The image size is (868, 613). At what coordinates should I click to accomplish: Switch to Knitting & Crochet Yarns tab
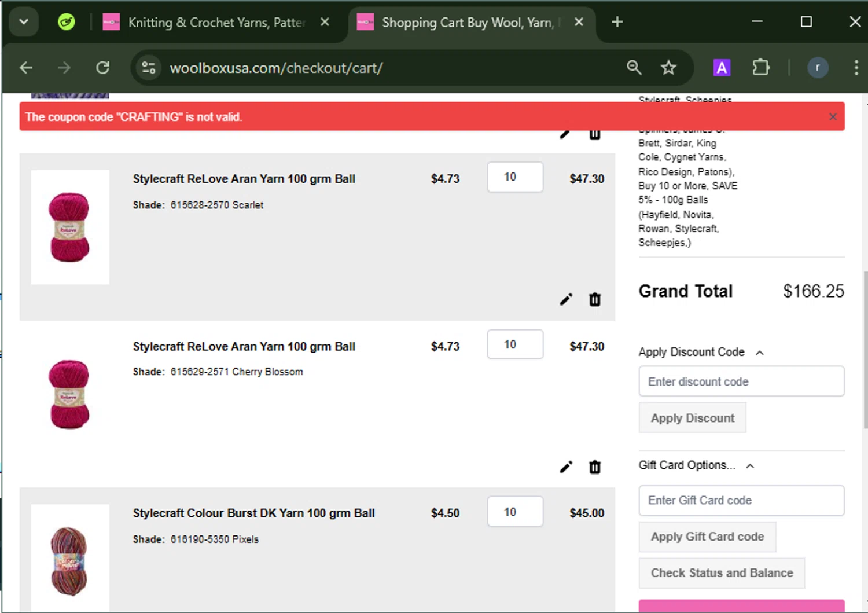click(216, 23)
